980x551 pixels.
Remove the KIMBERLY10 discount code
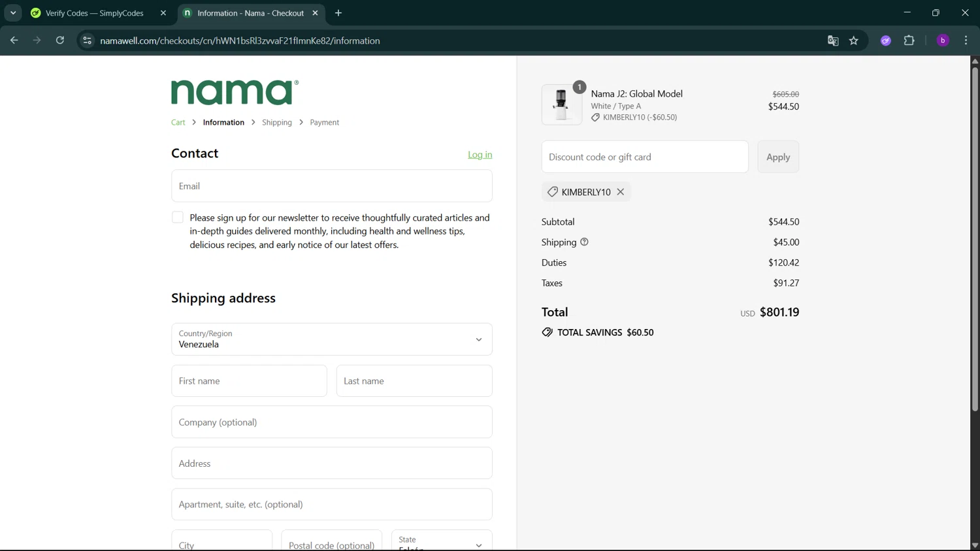[621, 192]
